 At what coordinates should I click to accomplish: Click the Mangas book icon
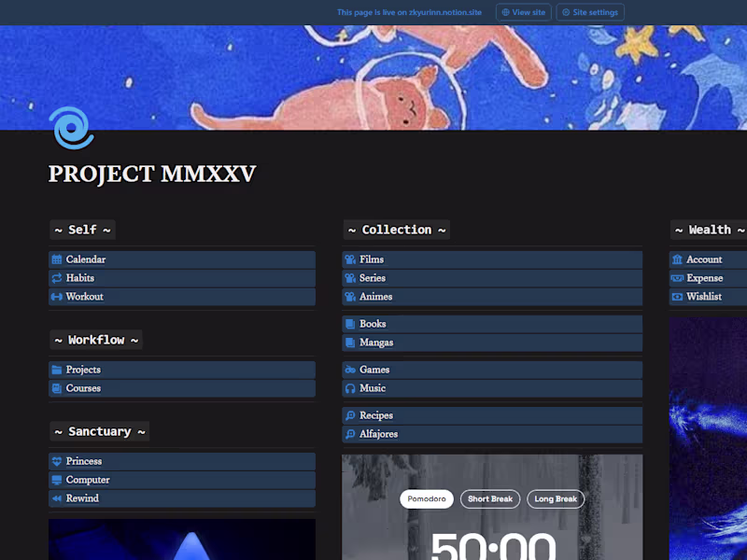(350, 343)
